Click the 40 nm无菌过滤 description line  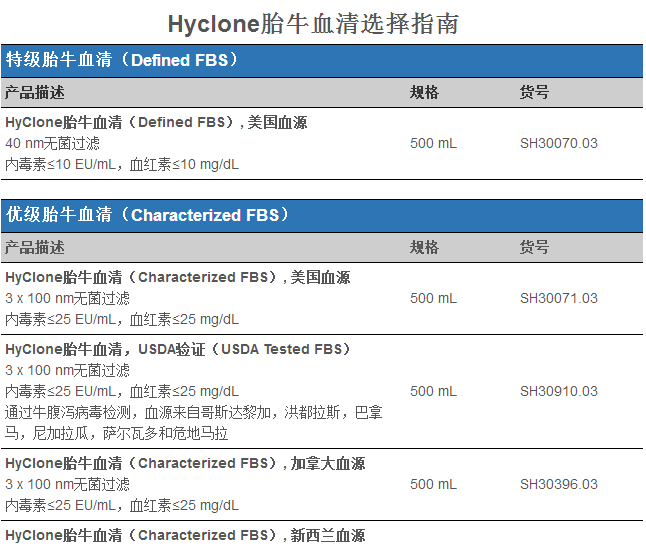click(52, 143)
